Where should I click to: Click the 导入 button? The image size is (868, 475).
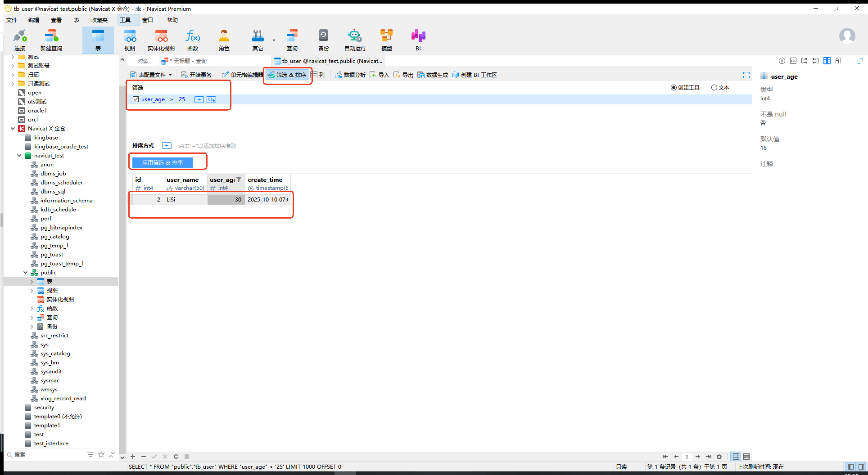(380, 75)
